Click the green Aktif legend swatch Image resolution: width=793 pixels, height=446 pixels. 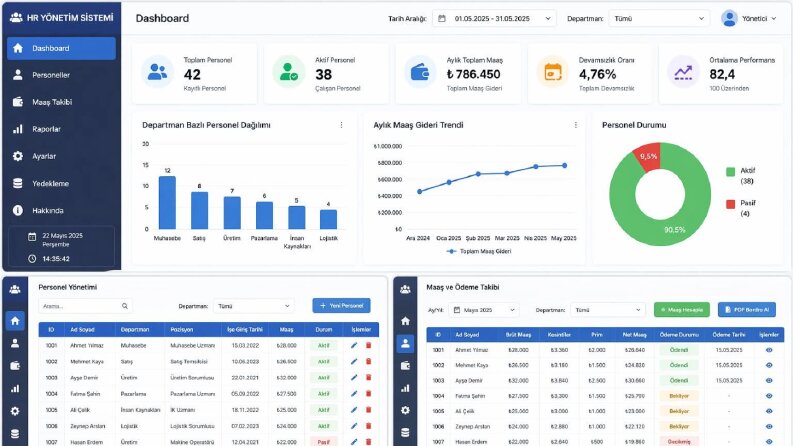[x=730, y=171]
